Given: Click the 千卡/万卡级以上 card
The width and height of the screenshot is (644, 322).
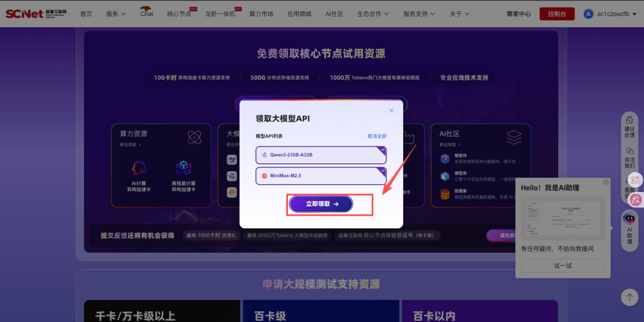Looking at the screenshot, I should (x=162, y=311).
